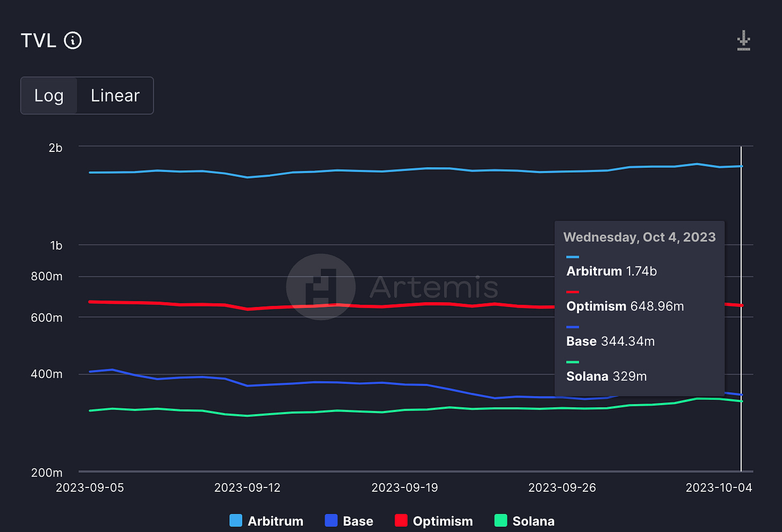Click the TVL chart title
This screenshot has height=532, width=782.
point(39,41)
